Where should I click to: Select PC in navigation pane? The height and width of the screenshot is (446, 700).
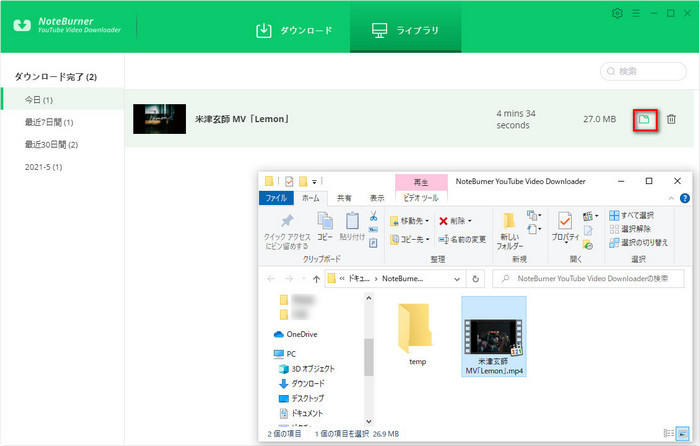285,354
